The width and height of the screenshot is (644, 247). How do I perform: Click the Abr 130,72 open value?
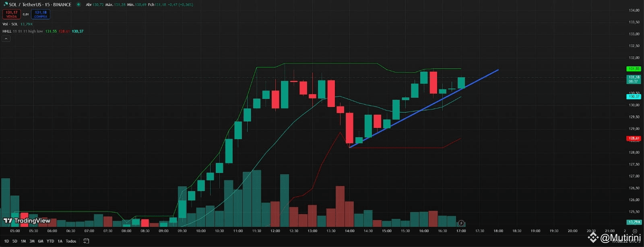pos(94,4)
